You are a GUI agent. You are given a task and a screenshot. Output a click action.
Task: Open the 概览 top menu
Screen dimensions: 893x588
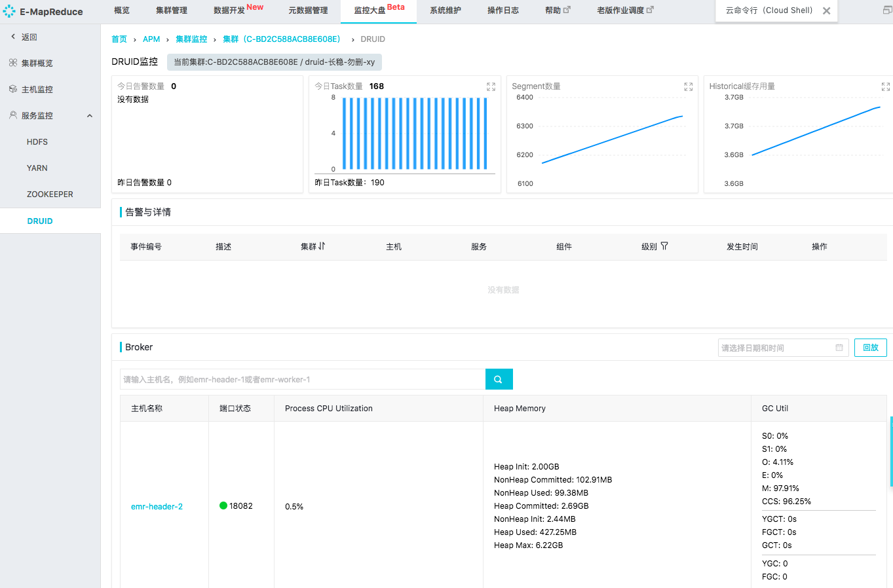pyautogui.click(x=122, y=10)
